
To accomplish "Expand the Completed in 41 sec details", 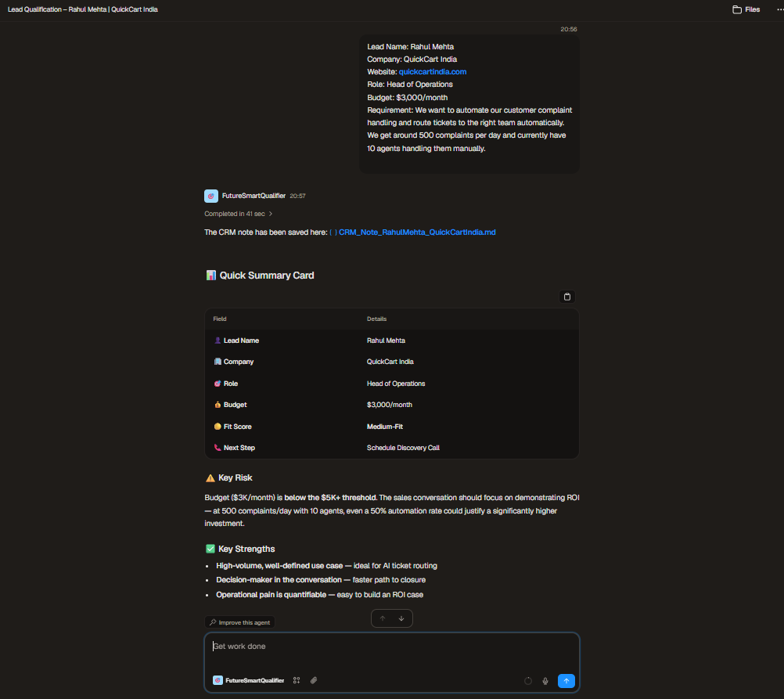I will point(238,214).
